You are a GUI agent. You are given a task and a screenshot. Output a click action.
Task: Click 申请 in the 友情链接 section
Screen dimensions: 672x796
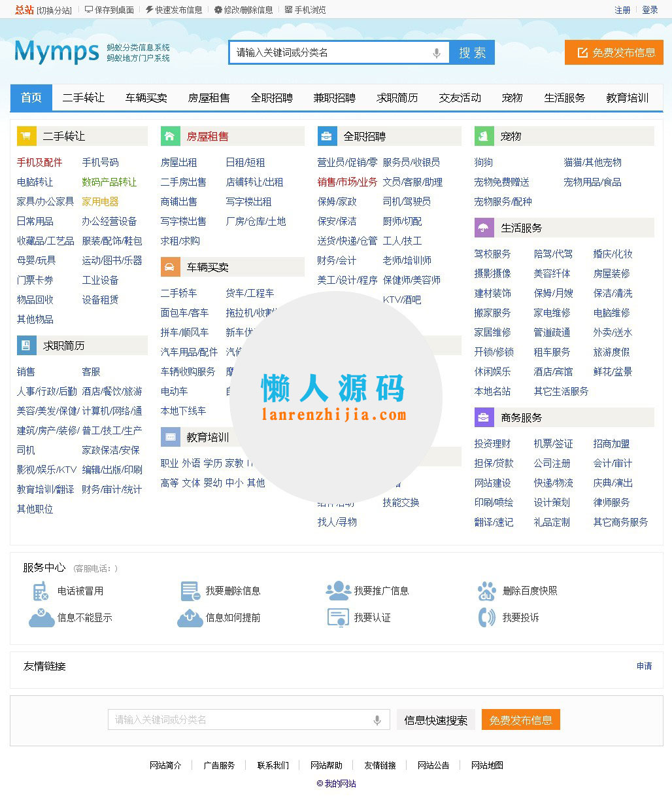point(643,666)
